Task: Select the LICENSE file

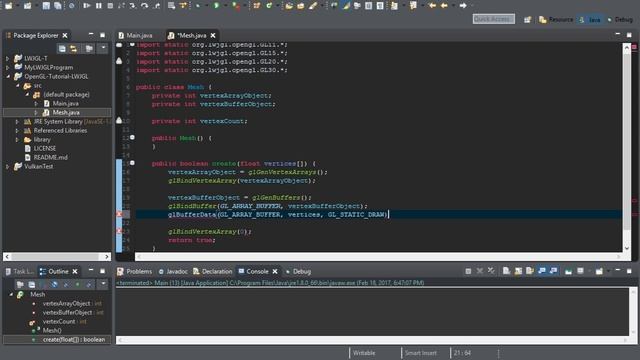Action: click(x=44, y=149)
